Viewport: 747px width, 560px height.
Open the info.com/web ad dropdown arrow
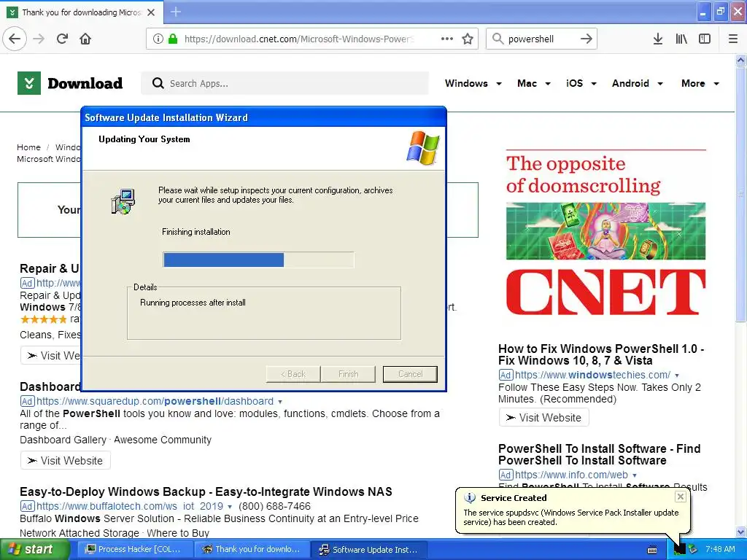tap(635, 475)
